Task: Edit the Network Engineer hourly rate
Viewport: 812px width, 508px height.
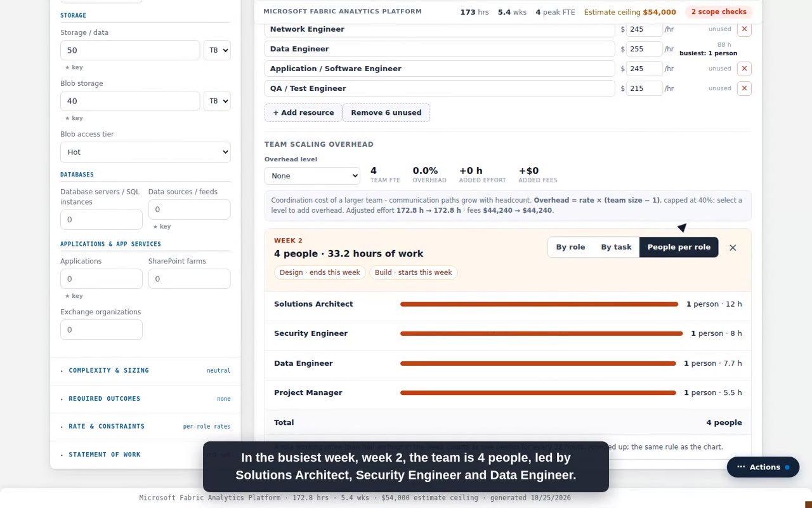Action: 644,29
